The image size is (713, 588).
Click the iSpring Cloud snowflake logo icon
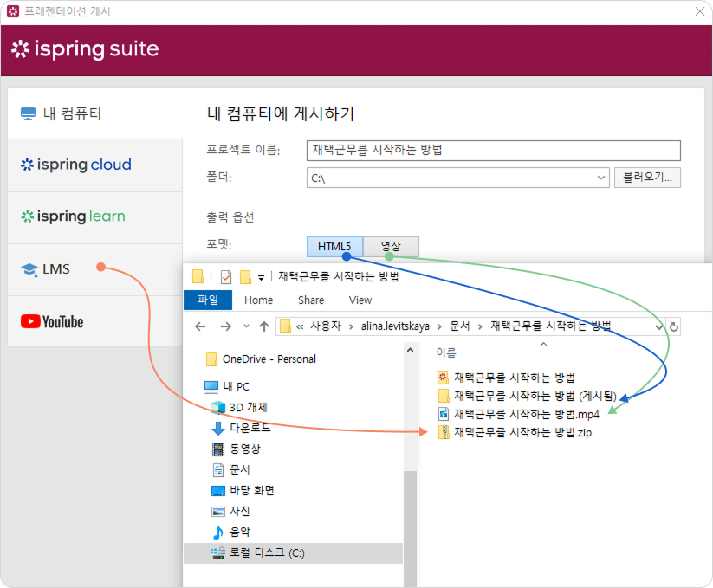(x=27, y=165)
